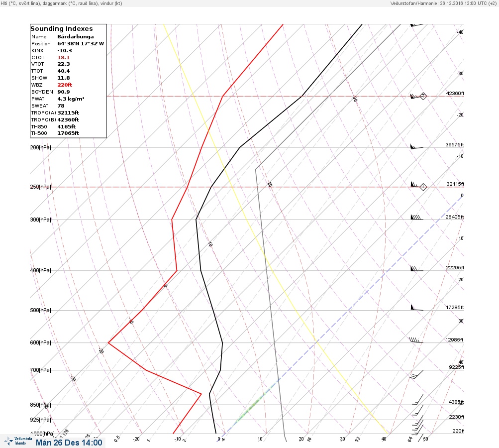Image resolution: width=499 pixels, height=448 pixels.
Task: Click the 17285ft altitude label
Action: click(455, 308)
